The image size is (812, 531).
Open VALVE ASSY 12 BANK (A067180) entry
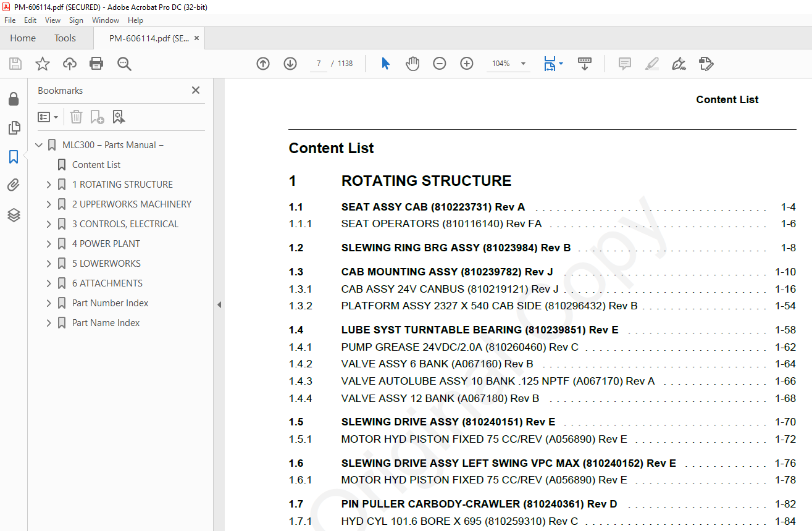pyautogui.click(x=440, y=399)
